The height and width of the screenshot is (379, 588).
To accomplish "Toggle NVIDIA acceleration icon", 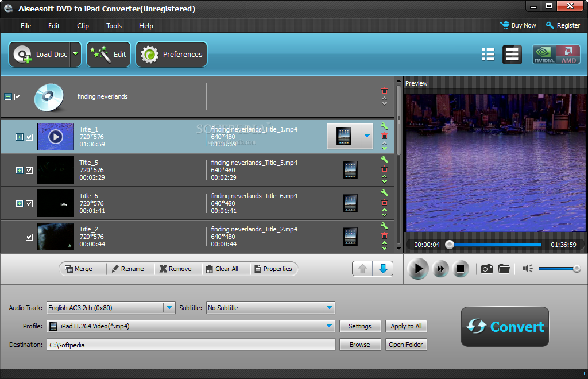I will 544,55.
